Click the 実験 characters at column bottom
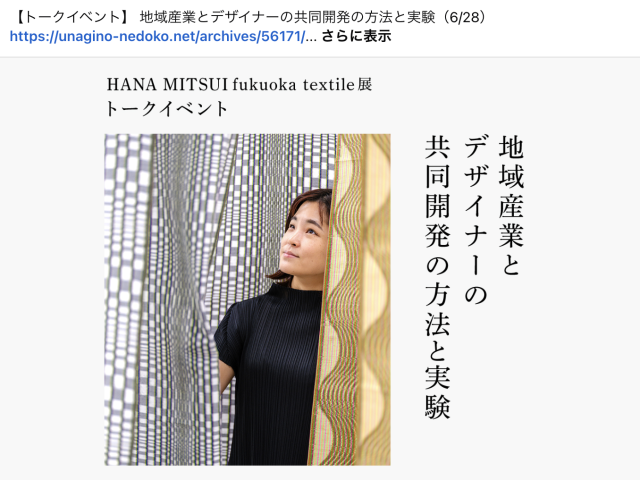The height and width of the screenshot is (480, 640). click(x=438, y=393)
